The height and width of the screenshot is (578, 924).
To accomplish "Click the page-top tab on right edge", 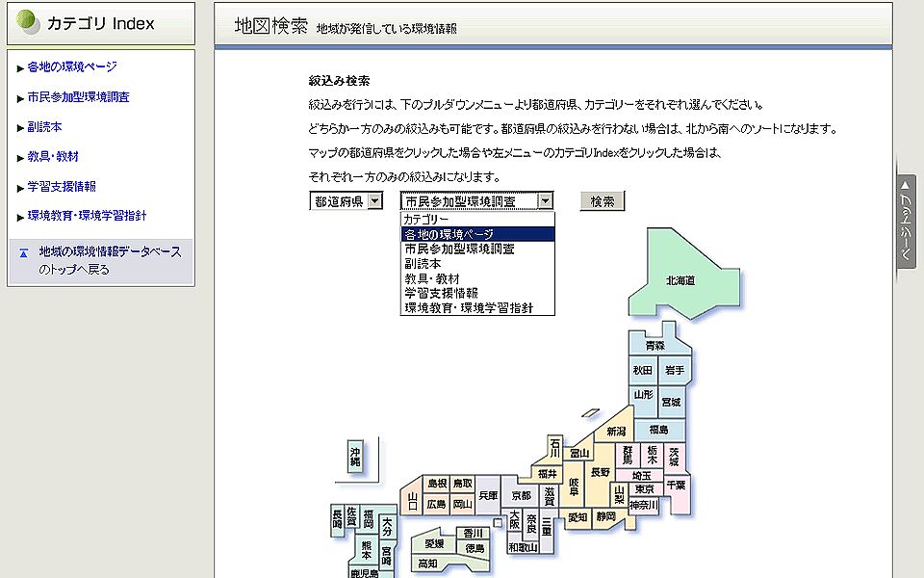I will pyautogui.click(x=906, y=222).
